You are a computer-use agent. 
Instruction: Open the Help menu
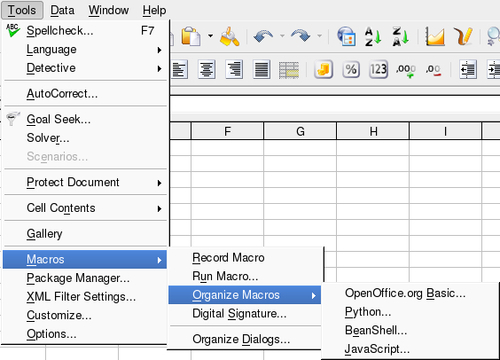pyautogui.click(x=154, y=10)
